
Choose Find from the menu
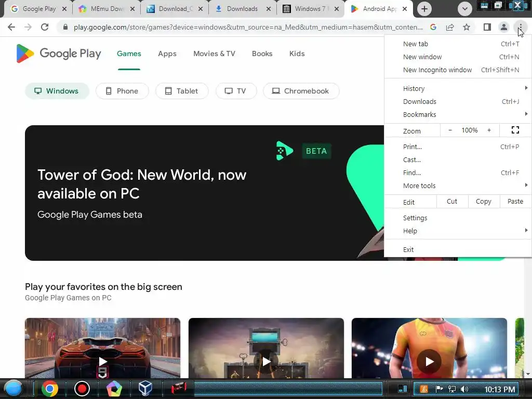pos(458,172)
